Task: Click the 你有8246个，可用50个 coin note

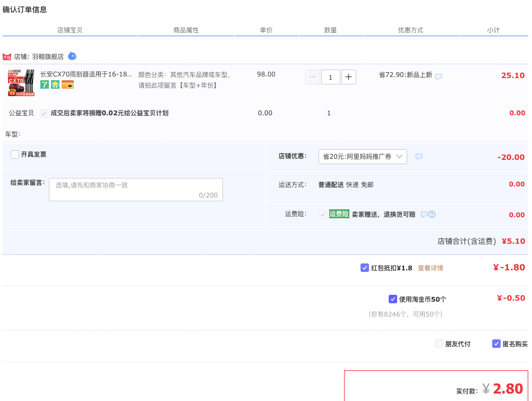Action: pyautogui.click(x=406, y=314)
